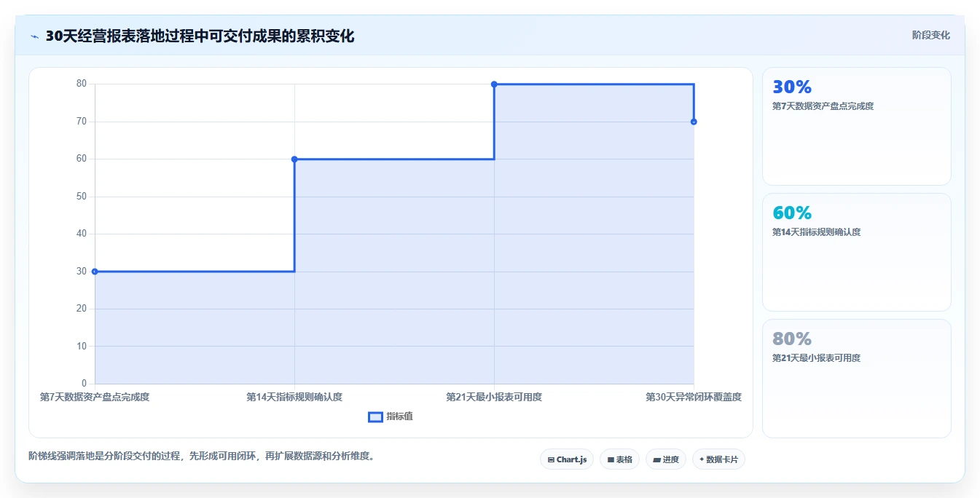Click the data point at value 70
Viewport: 980px width, 498px height.
click(x=694, y=122)
